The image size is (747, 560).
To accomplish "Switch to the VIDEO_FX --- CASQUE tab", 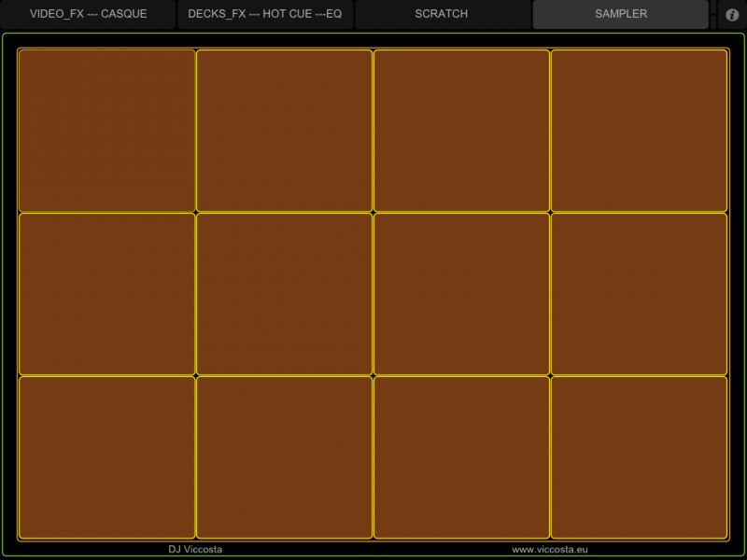I will click(x=88, y=15).
